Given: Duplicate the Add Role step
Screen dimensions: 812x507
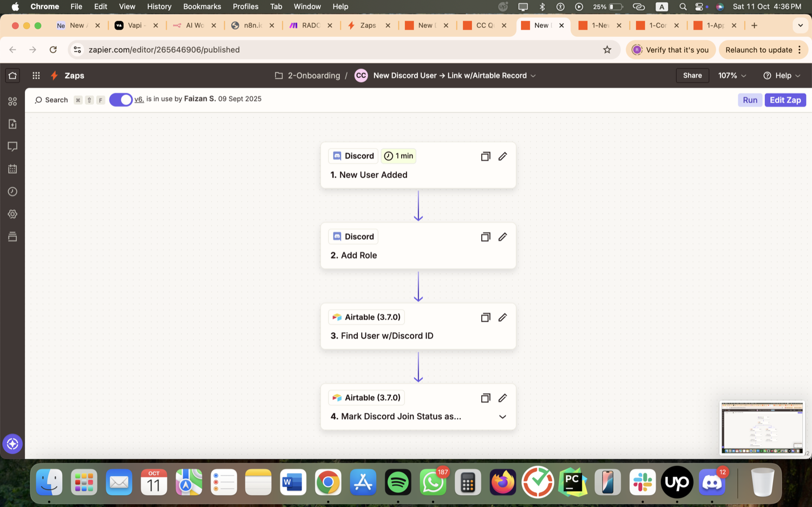Looking at the screenshot, I should [x=486, y=237].
